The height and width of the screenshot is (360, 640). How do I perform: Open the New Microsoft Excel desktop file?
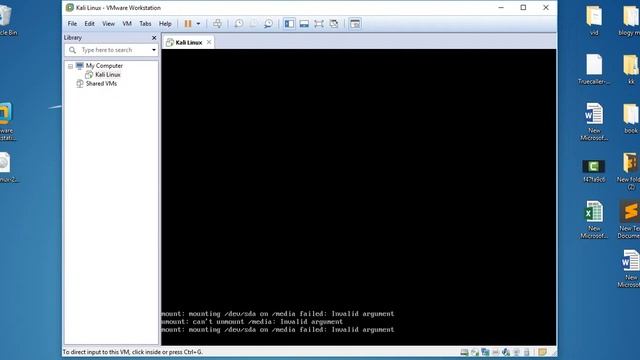(594, 219)
